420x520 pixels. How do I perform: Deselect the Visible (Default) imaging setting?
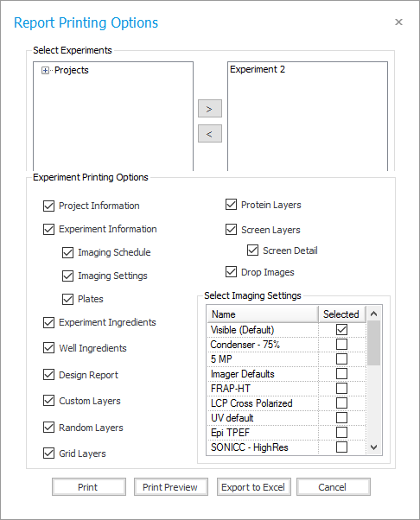point(341,329)
